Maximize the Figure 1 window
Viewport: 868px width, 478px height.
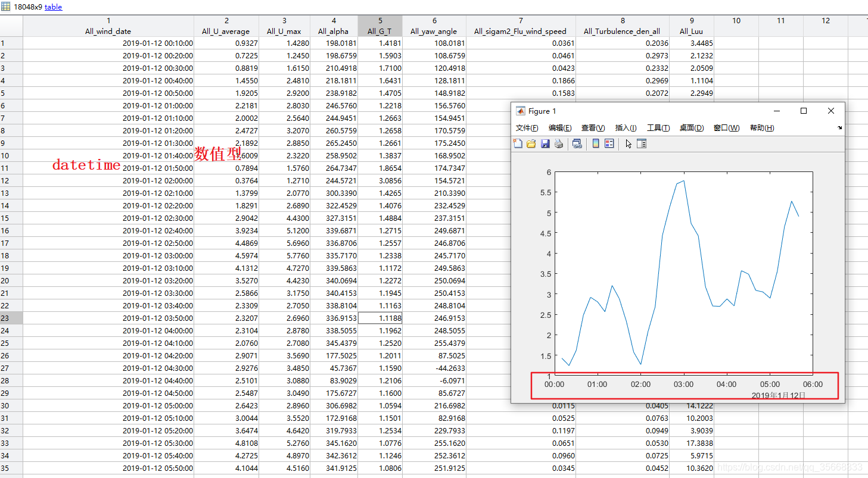(804, 111)
